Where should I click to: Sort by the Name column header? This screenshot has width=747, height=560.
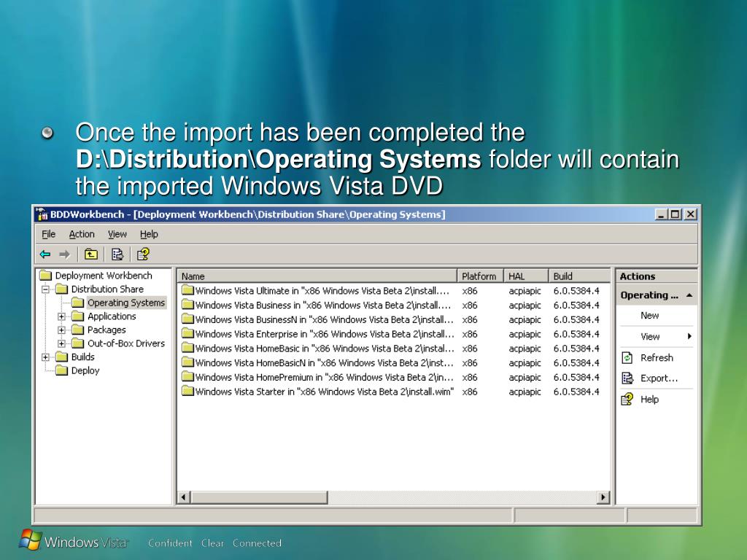coord(317,276)
